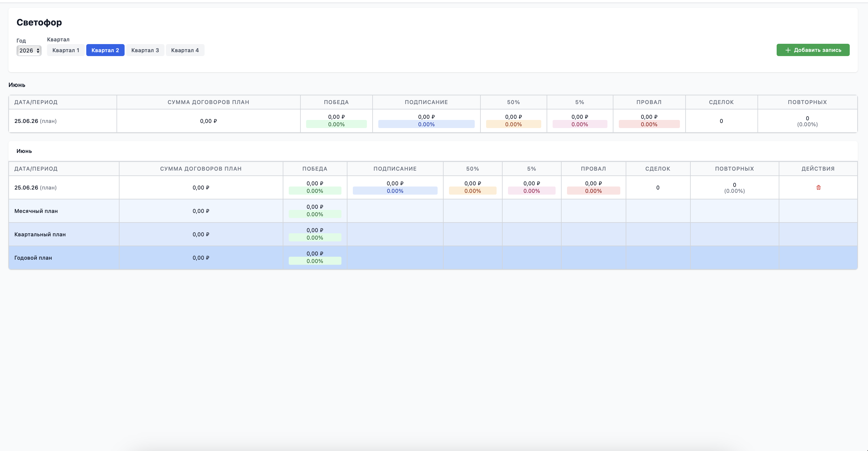This screenshot has width=868, height=451.
Task: Open the year dropdown showing 2026
Action: pos(29,51)
